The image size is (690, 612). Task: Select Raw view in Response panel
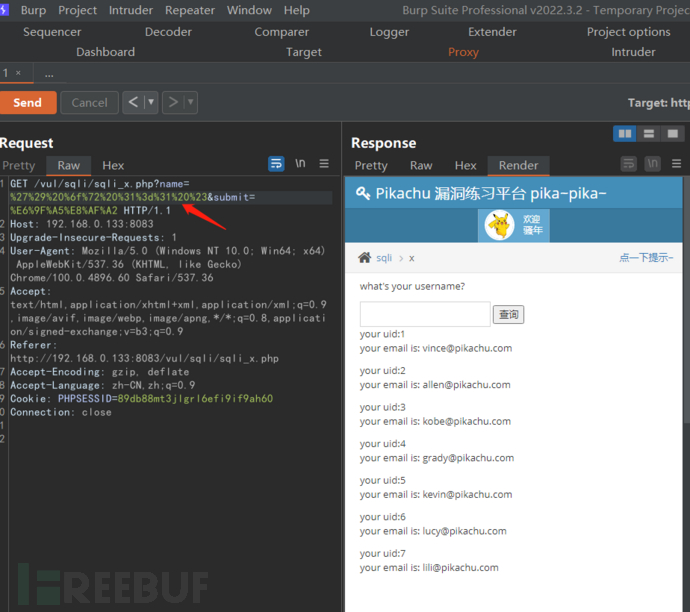(x=421, y=165)
